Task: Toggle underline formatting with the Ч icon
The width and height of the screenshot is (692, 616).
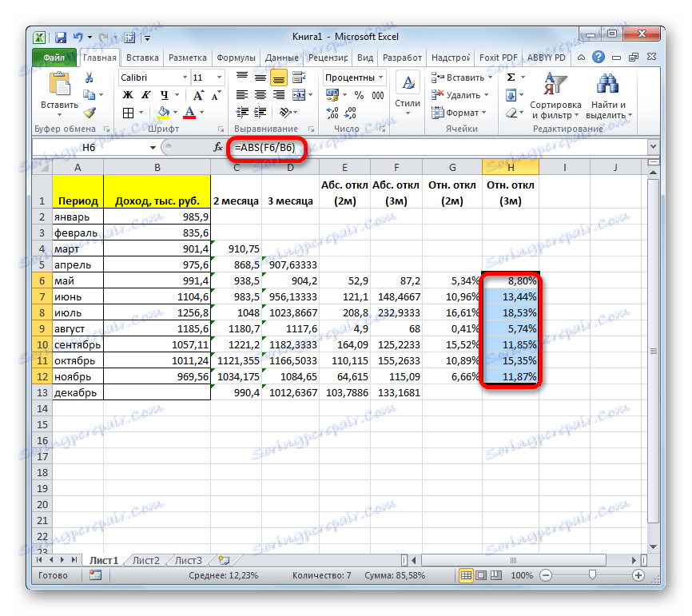Action: pos(165,94)
